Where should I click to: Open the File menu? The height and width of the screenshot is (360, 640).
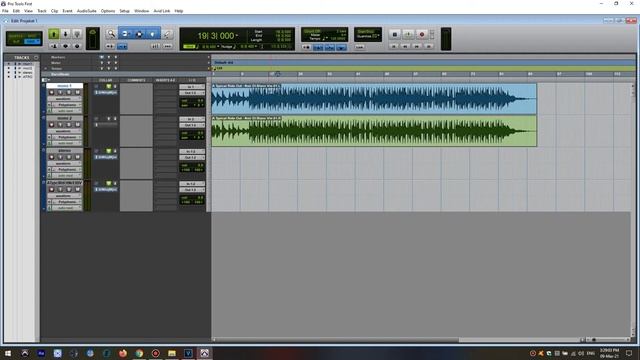[x=5, y=11]
